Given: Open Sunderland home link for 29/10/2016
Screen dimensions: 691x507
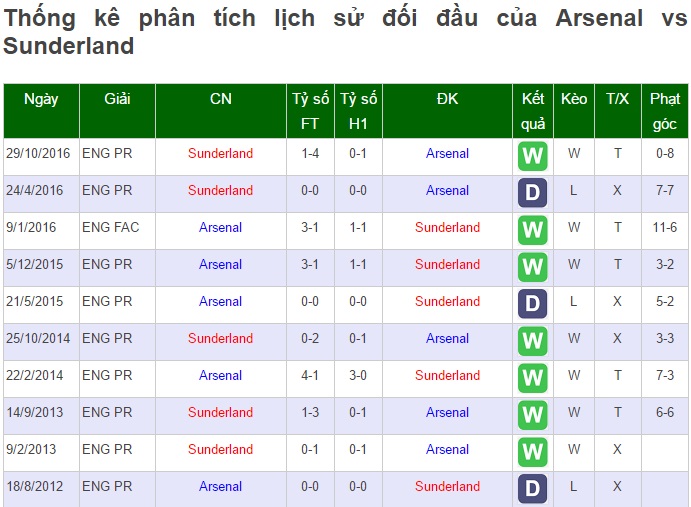Looking at the screenshot, I should (220, 153).
